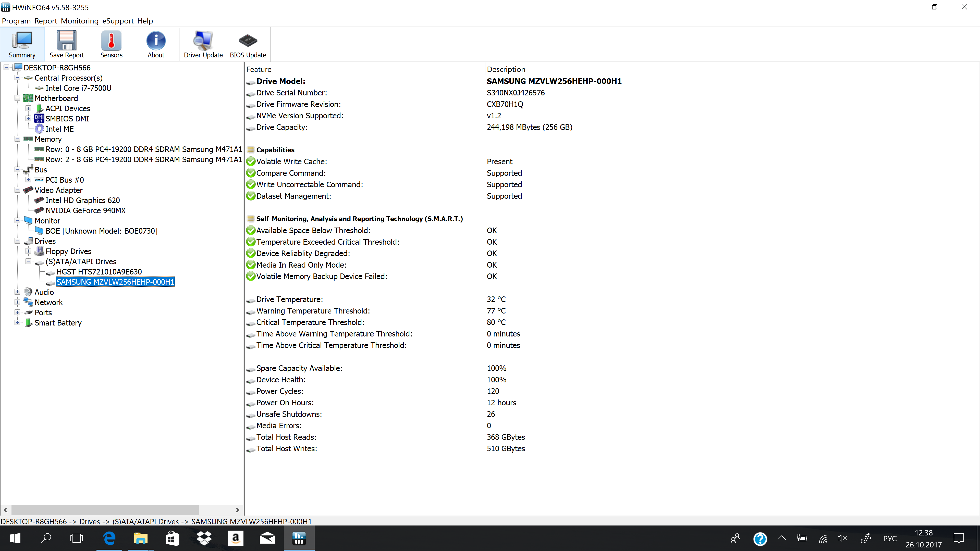
Task: Open Task View from taskbar
Action: pyautogui.click(x=77, y=539)
